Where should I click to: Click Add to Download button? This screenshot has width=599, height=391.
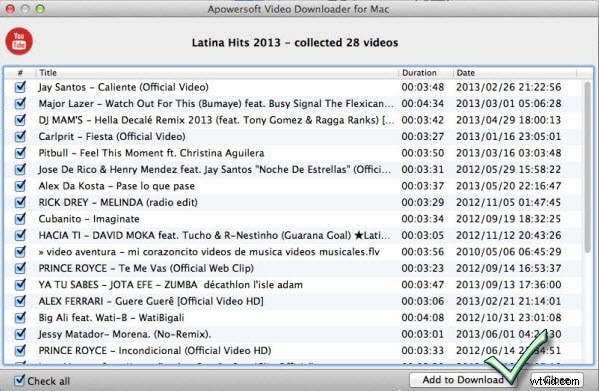[463, 380]
